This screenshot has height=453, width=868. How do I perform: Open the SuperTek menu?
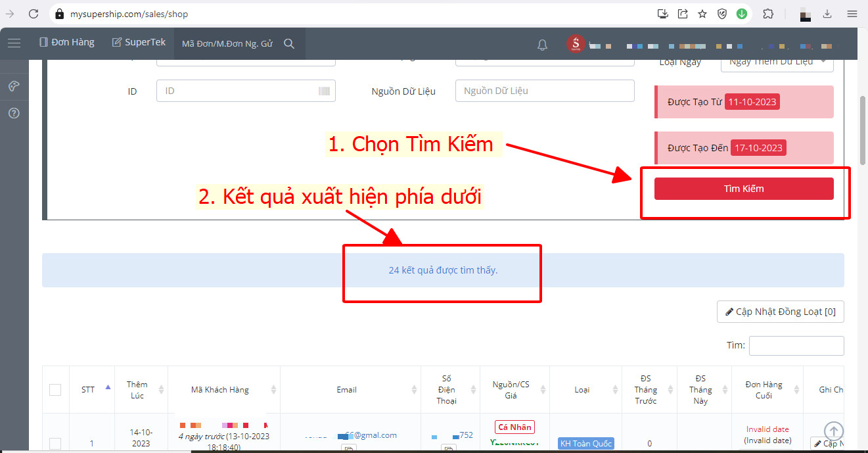[139, 42]
